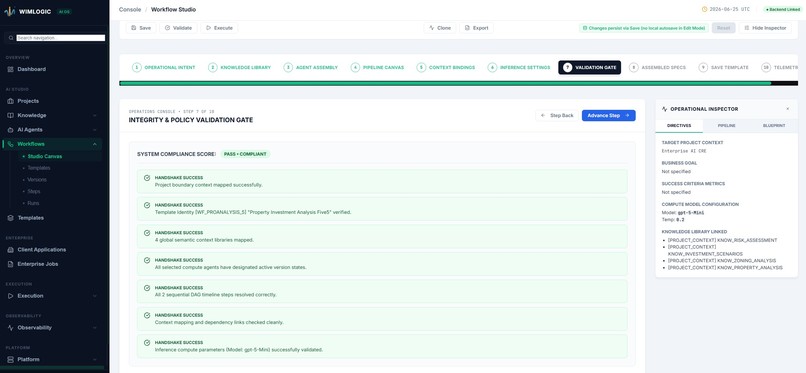Go to step 3 Agent Assembly
The width and height of the screenshot is (806, 373).
coord(311,67)
